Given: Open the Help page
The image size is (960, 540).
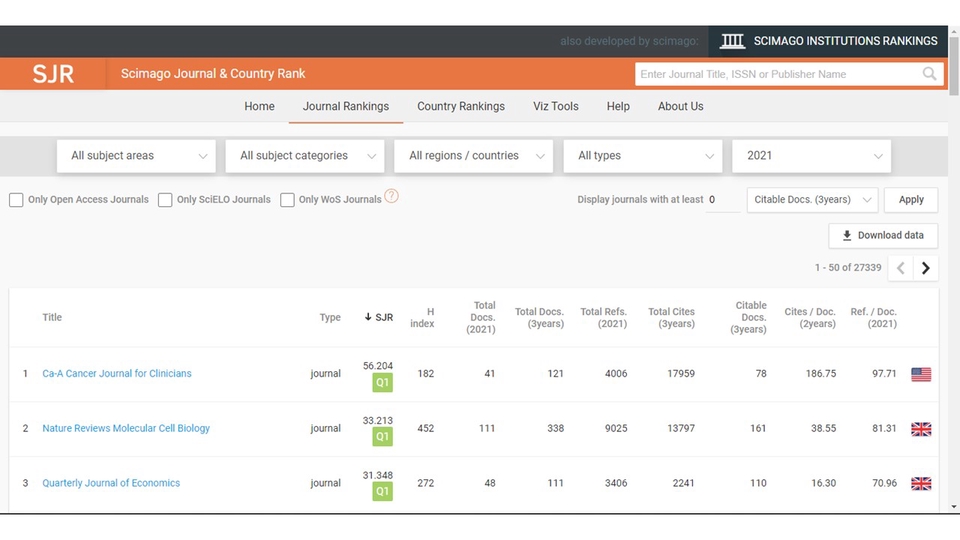Looking at the screenshot, I should [618, 107].
